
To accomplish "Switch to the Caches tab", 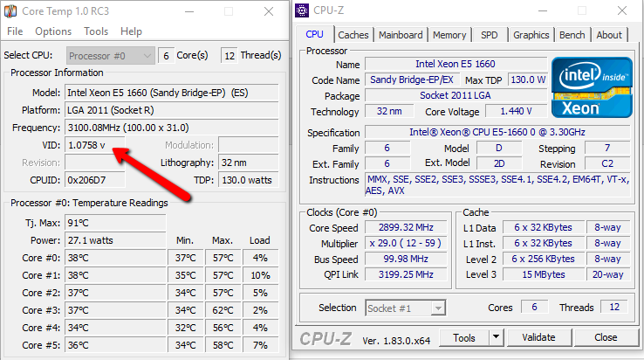I will click(353, 35).
